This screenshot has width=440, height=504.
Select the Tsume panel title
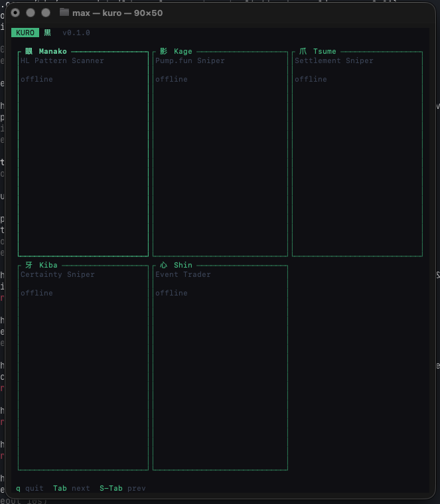point(325,51)
